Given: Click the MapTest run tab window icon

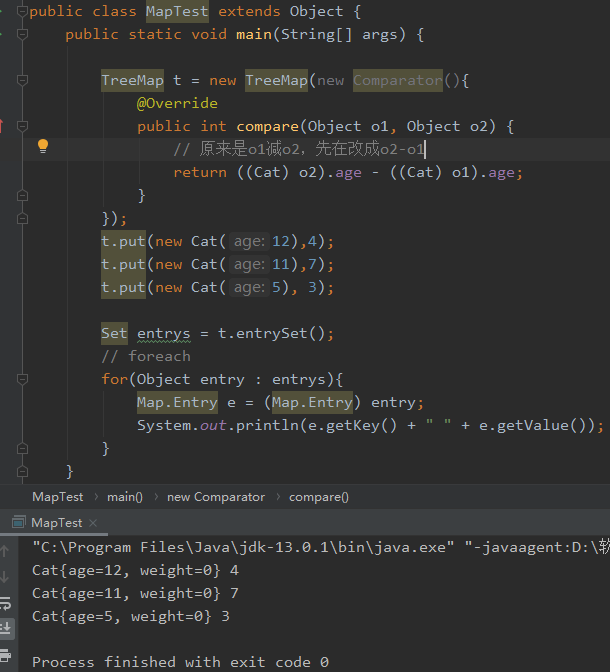Looking at the screenshot, I should click(x=18, y=522).
